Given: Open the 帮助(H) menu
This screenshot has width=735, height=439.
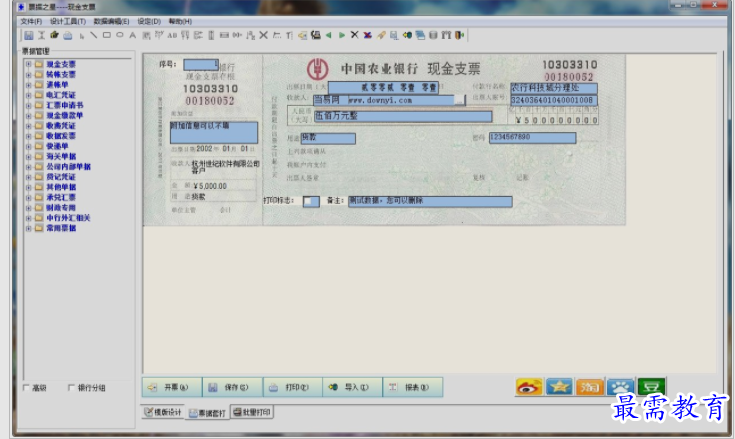Looking at the screenshot, I should [x=180, y=22].
